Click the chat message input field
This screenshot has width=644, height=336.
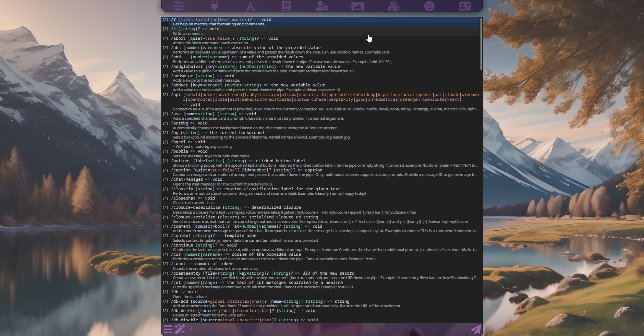[x=326, y=329]
